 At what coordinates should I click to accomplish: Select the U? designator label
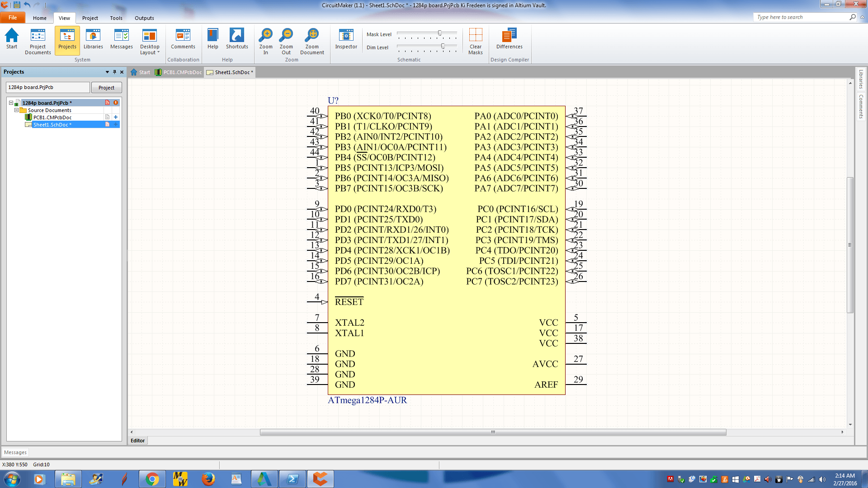click(x=333, y=100)
